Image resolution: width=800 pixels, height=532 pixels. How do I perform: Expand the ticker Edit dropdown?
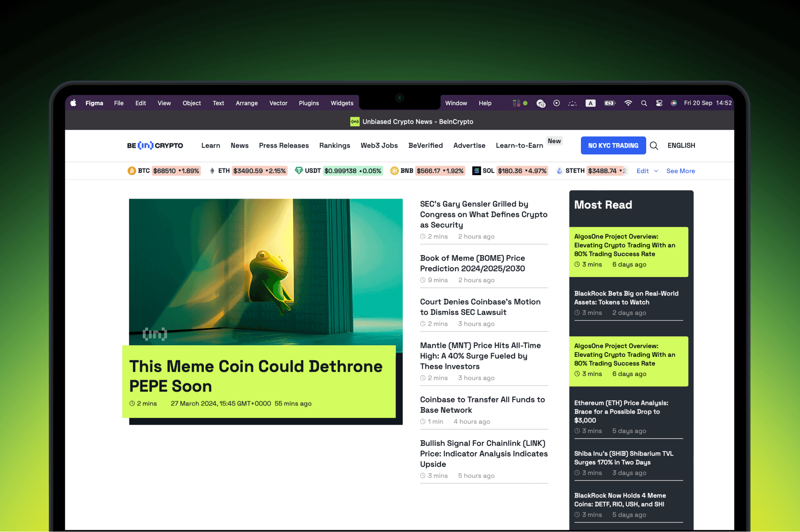(647, 171)
